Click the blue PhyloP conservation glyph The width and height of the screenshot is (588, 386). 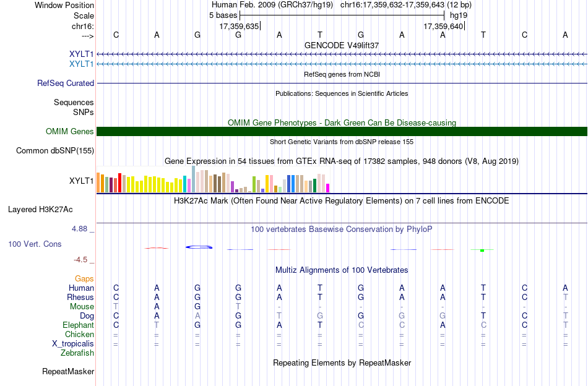199,247
